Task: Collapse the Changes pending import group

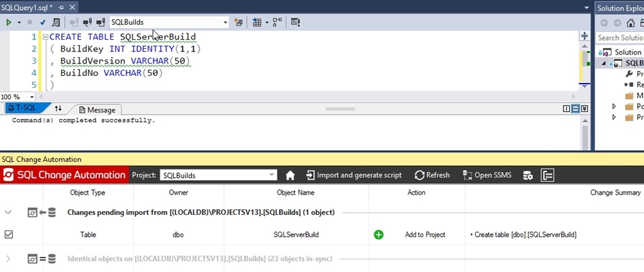Action: click(x=8, y=212)
